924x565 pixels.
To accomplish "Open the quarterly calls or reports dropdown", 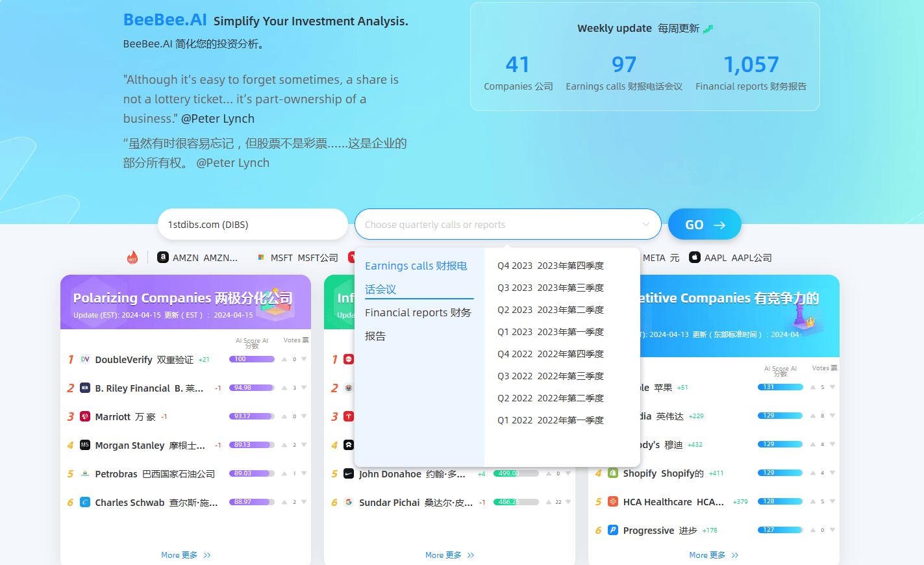I will pos(507,225).
